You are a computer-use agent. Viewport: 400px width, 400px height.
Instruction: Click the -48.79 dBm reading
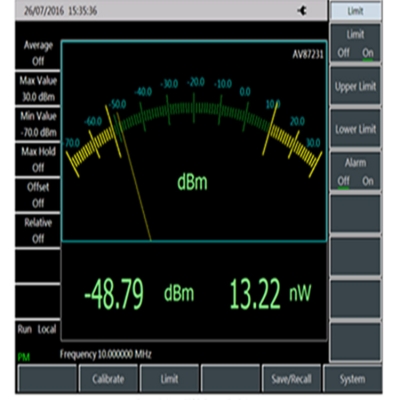coord(139,294)
